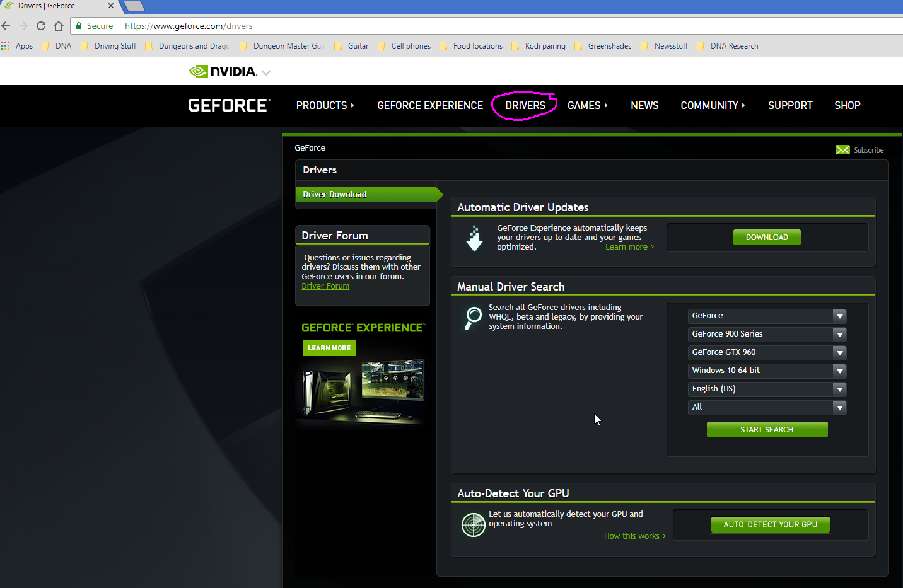Open the Driver Forum link
The image size is (903, 588).
click(x=325, y=286)
